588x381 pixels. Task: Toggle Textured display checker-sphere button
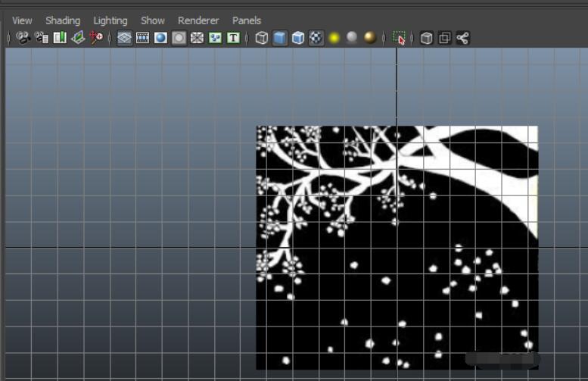tap(316, 38)
